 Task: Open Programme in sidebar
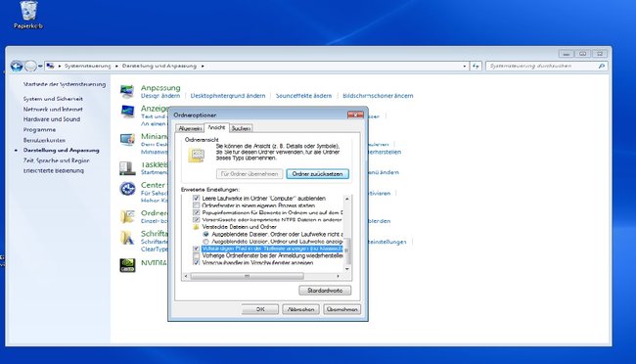39,130
